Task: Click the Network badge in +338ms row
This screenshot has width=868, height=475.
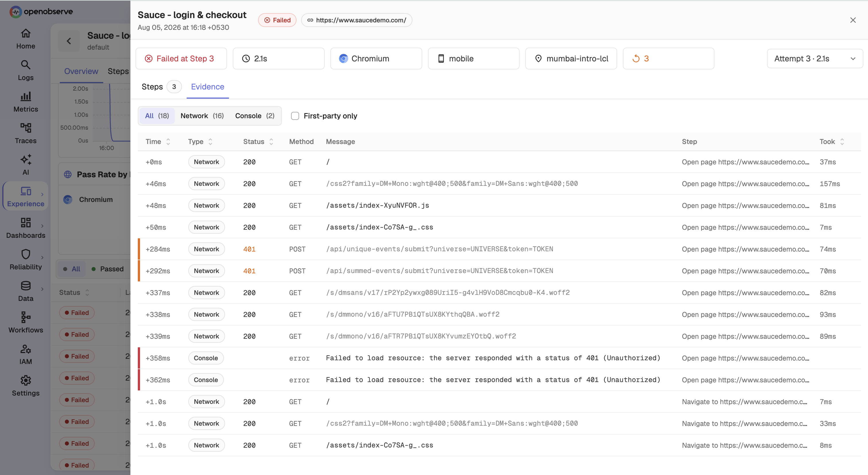Action: point(206,314)
